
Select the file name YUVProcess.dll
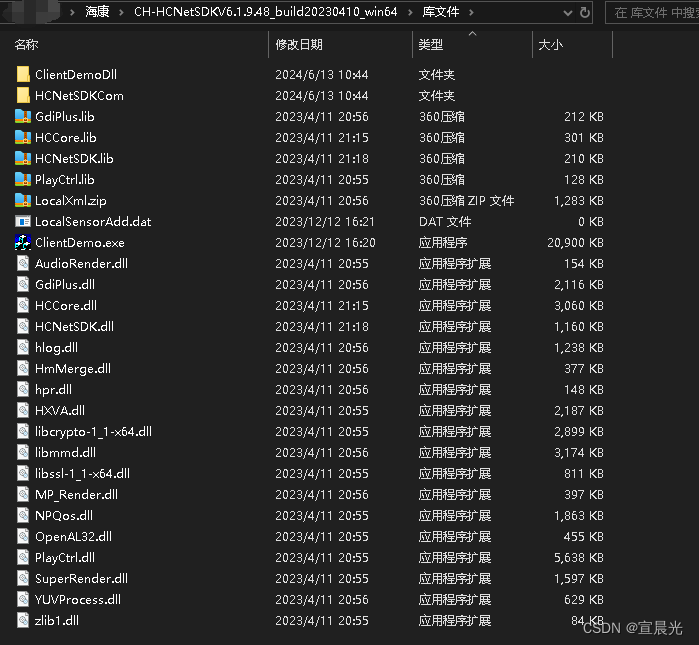tap(78, 600)
